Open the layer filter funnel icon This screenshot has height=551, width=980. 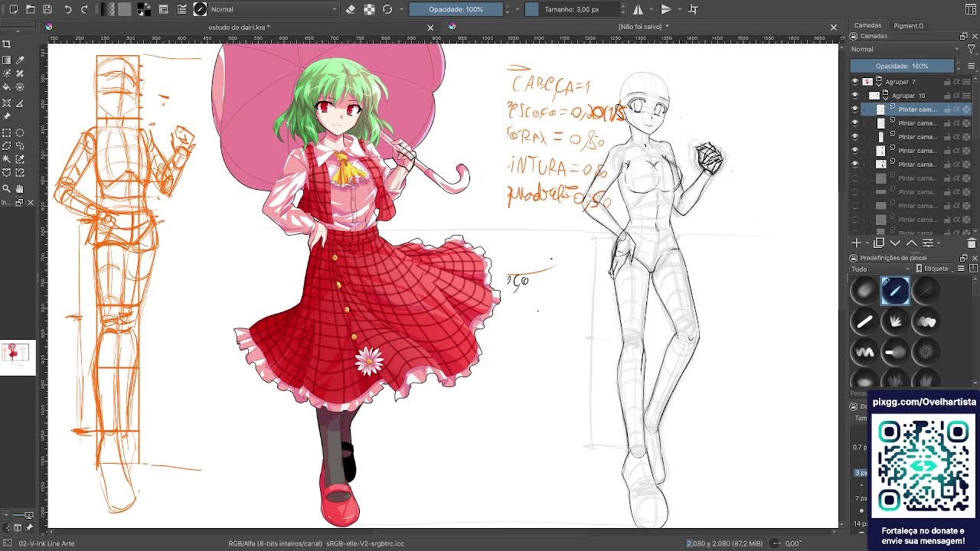(972, 49)
